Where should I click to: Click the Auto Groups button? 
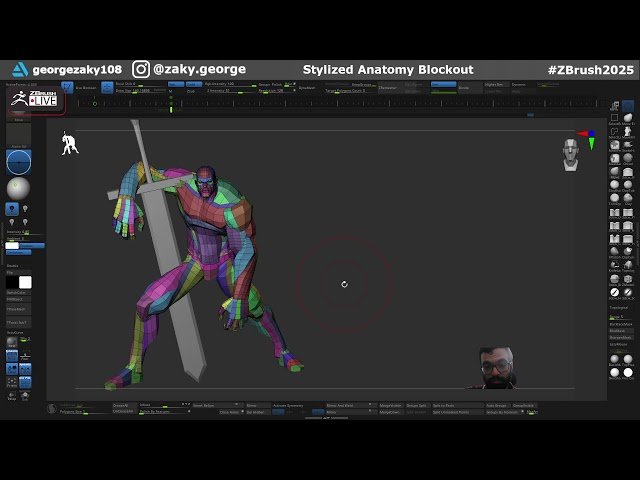[497, 405]
